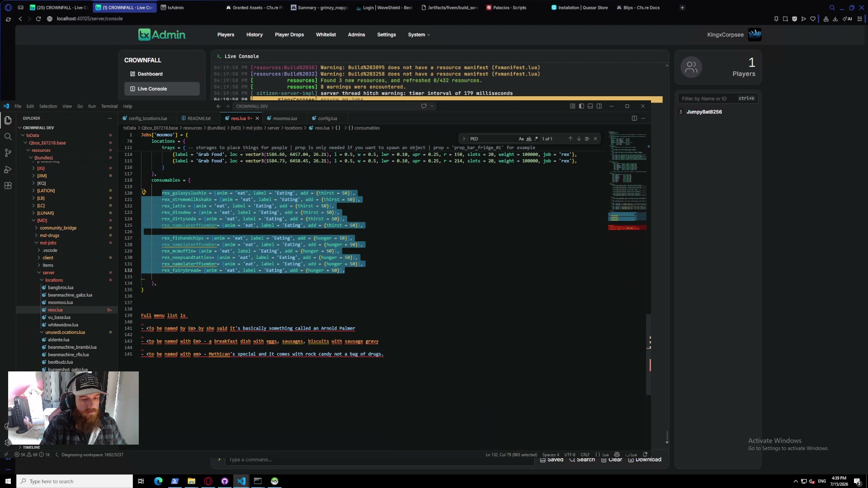
Task: Select player JumpyBat8256 in players list
Action: tap(718, 112)
